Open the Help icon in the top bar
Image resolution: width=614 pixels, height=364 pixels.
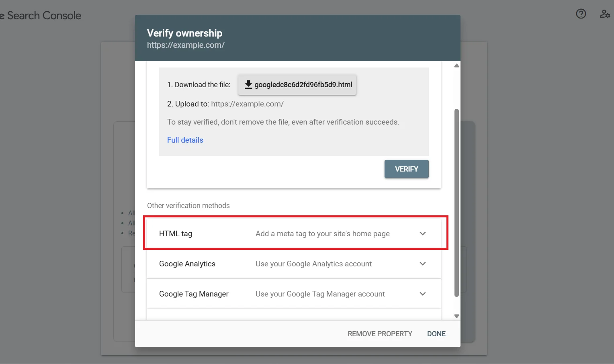[x=581, y=14]
